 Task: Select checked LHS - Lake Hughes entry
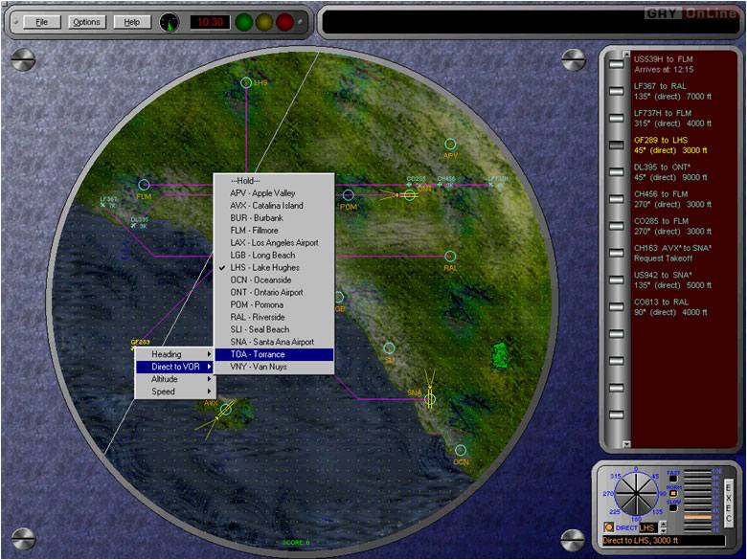274,268
